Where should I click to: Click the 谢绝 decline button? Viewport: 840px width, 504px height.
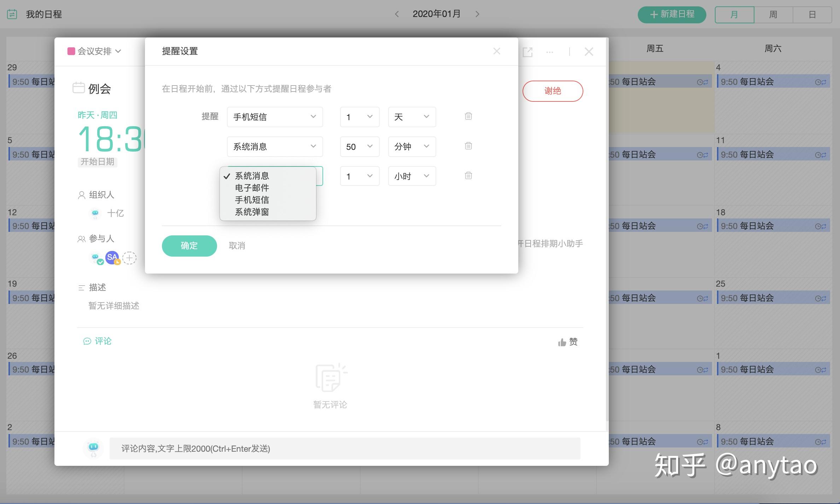pyautogui.click(x=553, y=91)
